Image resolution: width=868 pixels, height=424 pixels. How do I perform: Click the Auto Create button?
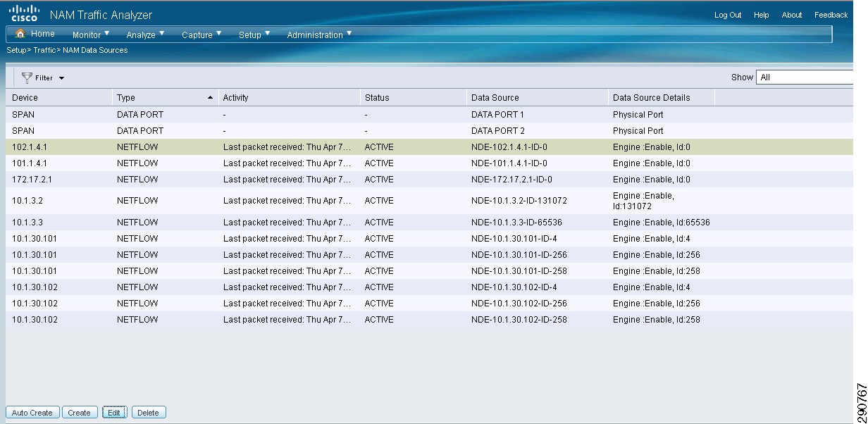pyautogui.click(x=32, y=413)
